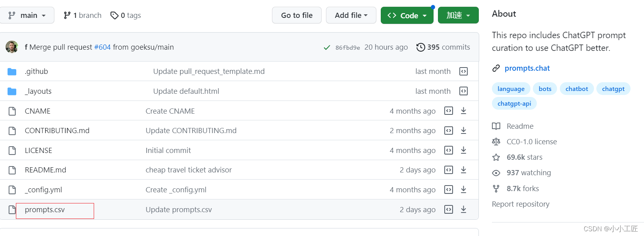
Task: Click the green check status icon
Action: pos(327,47)
